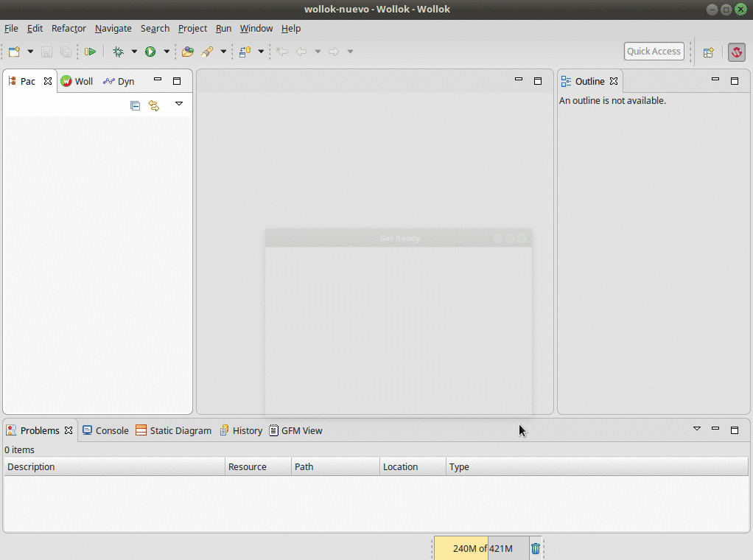
Task: Click the Search flashlight toolbar icon
Action: pyautogui.click(x=208, y=52)
